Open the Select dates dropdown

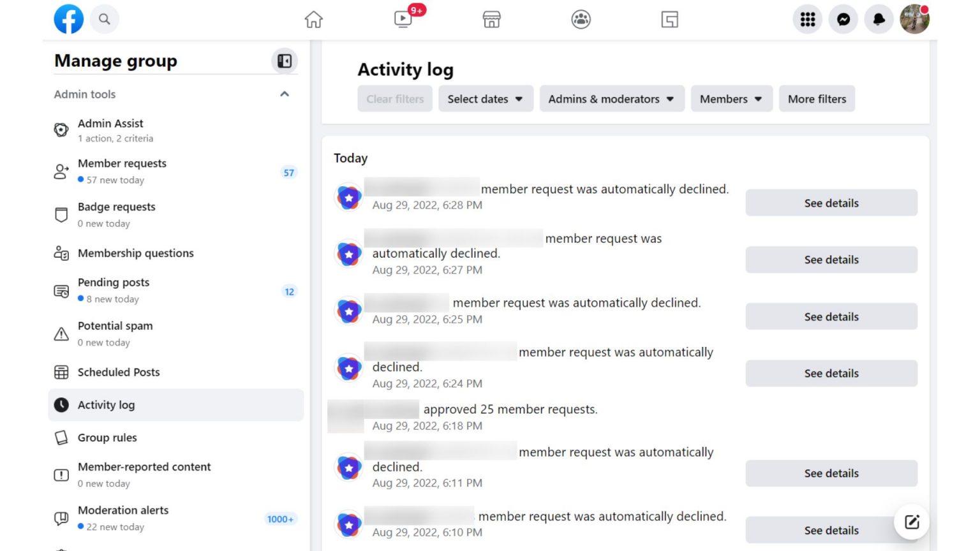(485, 99)
